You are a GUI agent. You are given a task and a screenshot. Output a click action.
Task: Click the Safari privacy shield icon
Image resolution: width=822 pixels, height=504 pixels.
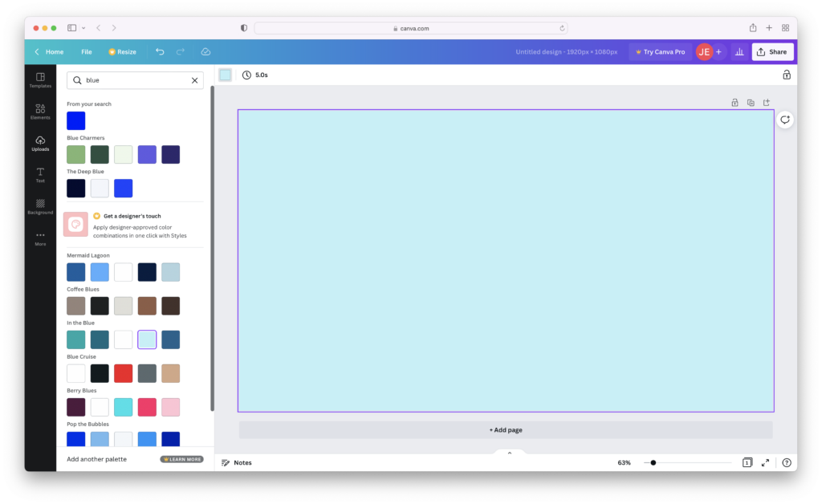point(244,28)
